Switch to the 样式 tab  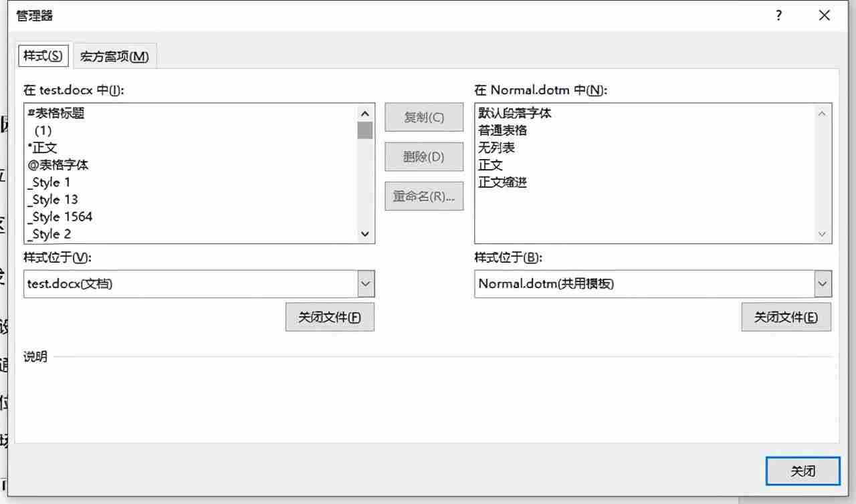click(42, 57)
